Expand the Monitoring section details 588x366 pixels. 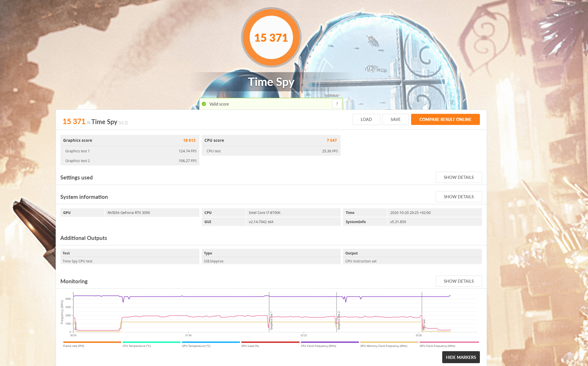(x=458, y=281)
